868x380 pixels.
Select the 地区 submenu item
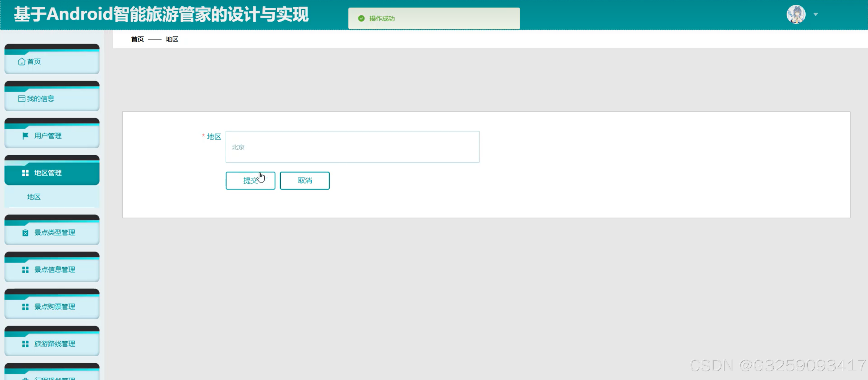pos(34,197)
